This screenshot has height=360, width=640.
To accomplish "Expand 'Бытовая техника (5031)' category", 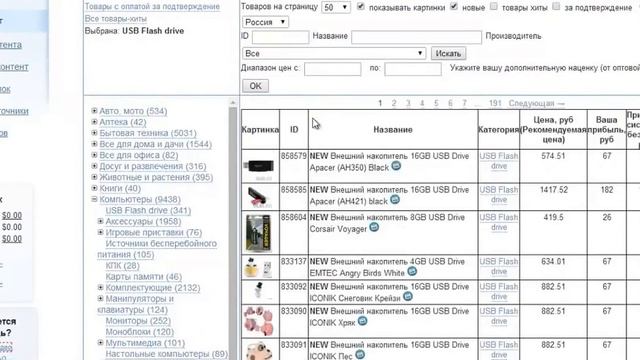I will pyautogui.click(x=94, y=133).
